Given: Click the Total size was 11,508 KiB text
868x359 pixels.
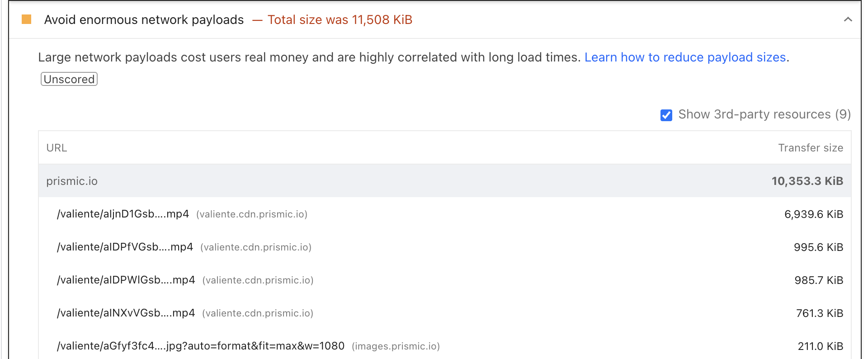Looking at the screenshot, I should (340, 20).
